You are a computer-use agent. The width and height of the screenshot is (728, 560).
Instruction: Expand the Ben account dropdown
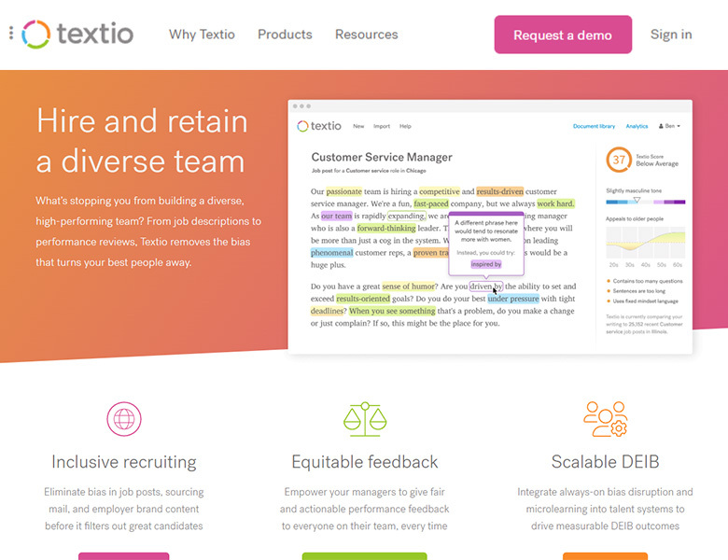(669, 126)
